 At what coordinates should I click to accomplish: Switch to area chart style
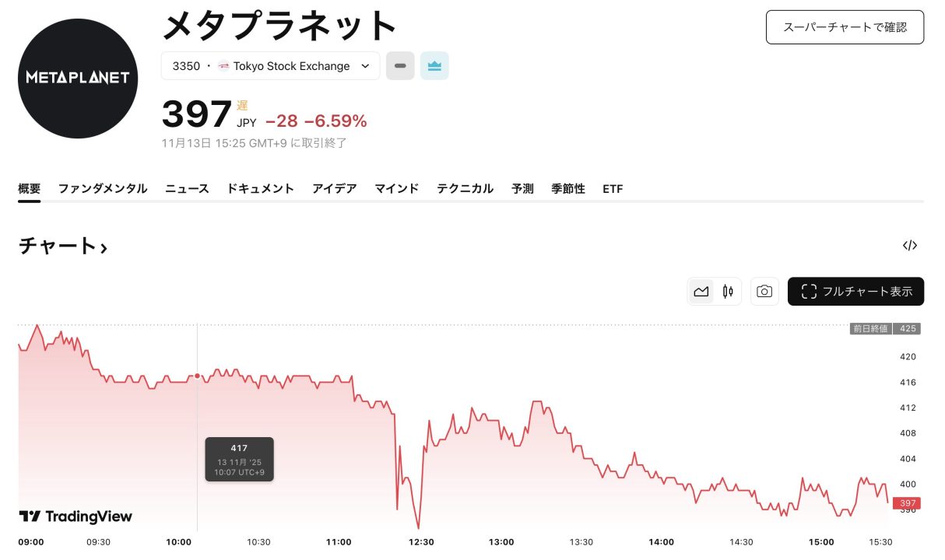[701, 292]
